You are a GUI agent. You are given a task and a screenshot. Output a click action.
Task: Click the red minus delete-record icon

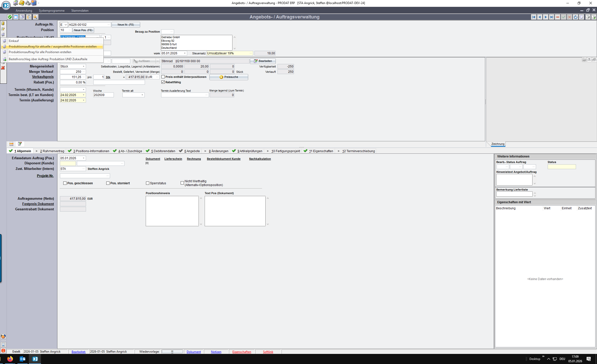[x=558, y=17]
